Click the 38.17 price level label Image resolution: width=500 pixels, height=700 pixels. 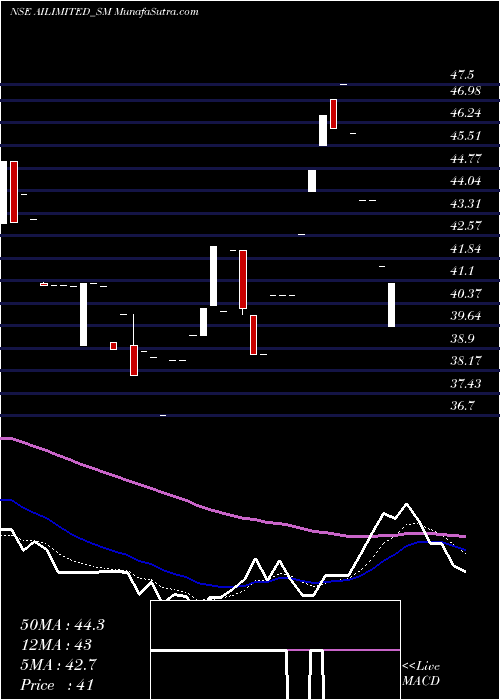(x=466, y=361)
